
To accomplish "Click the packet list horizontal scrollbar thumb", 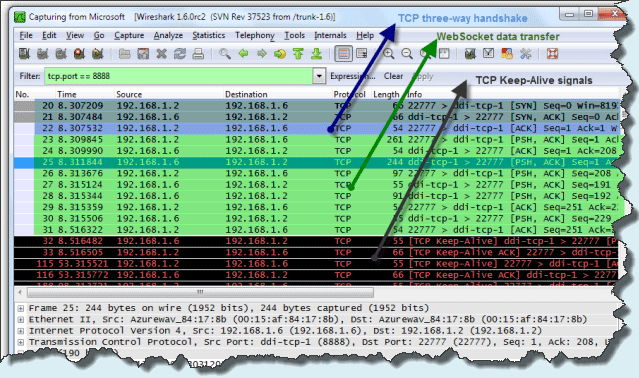I will point(200,292).
